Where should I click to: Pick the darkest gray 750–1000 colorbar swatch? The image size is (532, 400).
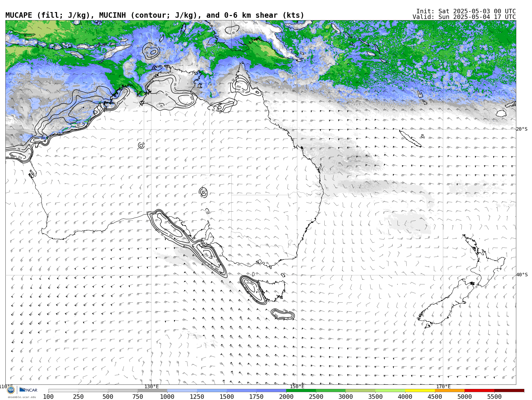[152, 391]
